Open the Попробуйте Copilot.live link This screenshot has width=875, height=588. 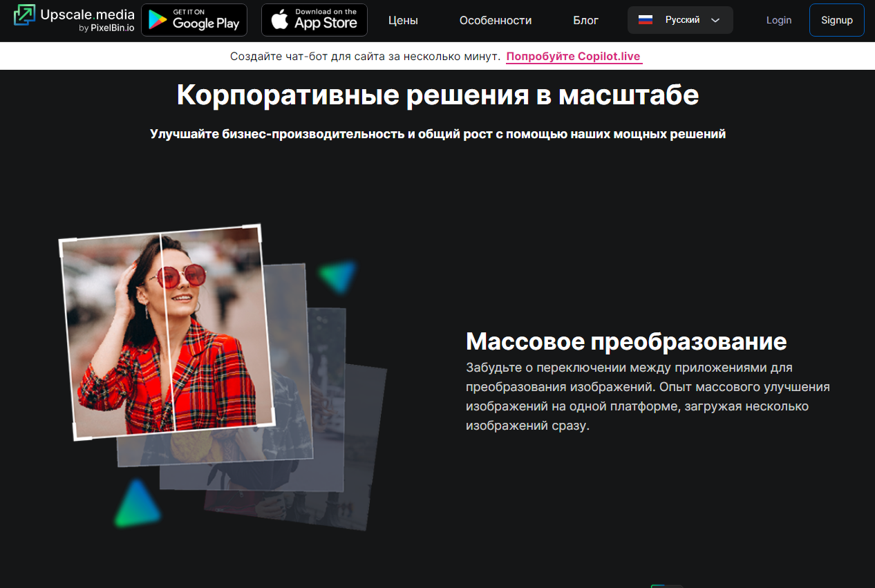[x=574, y=57]
